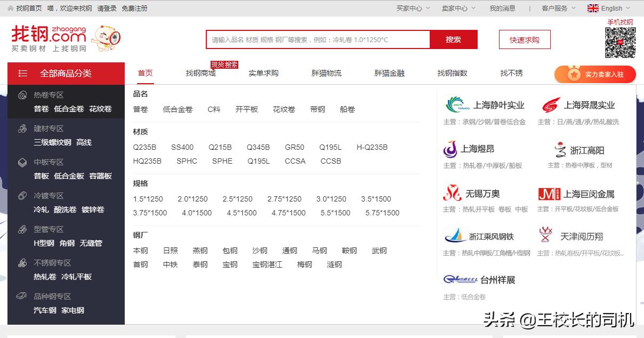
Task: Open the 胖猫物流 tab
Action: pos(326,73)
